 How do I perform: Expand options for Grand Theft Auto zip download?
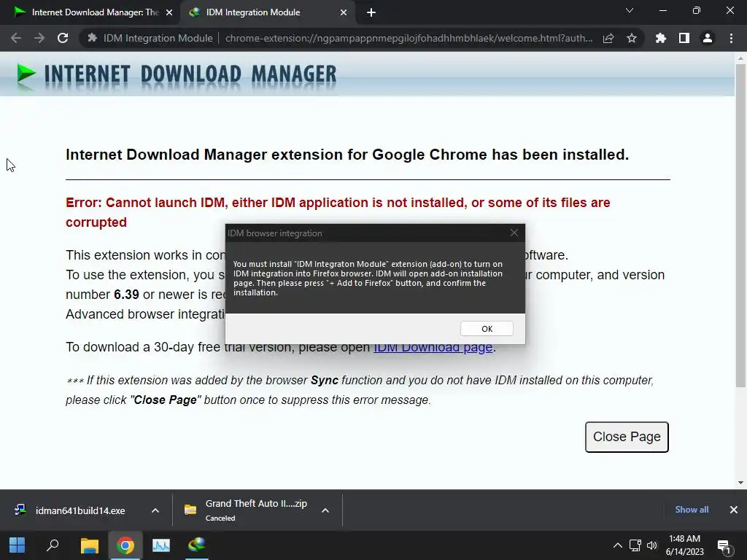tap(325, 510)
